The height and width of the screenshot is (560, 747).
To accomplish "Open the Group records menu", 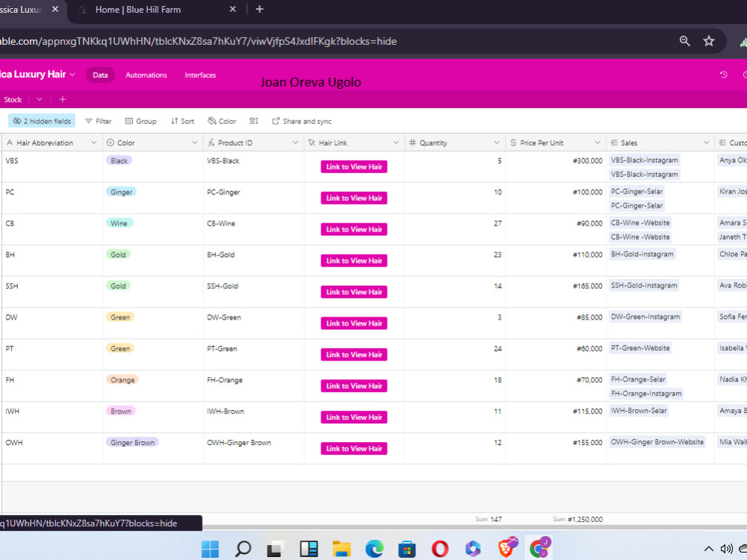I will (x=141, y=122).
